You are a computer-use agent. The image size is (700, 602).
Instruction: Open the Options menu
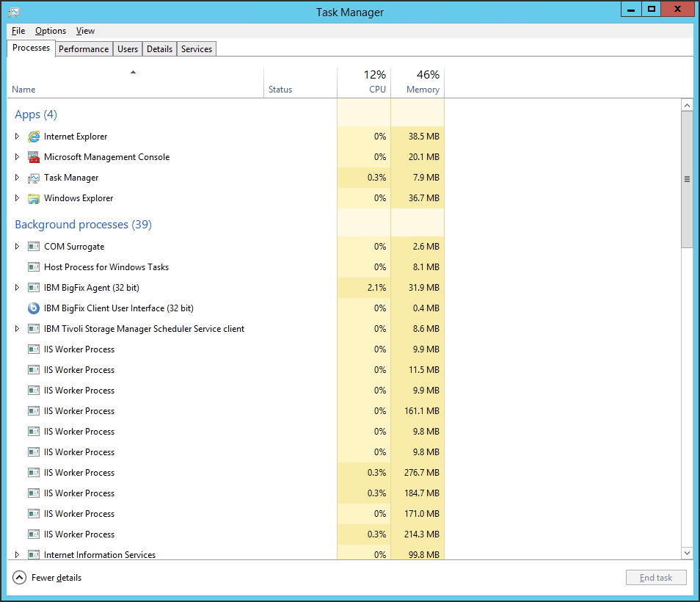pos(51,31)
